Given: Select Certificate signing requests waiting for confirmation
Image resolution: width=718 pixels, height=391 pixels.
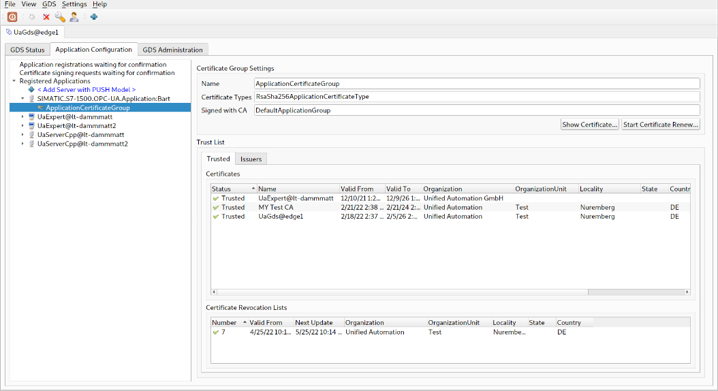Looking at the screenshot, I should point(97,73).
